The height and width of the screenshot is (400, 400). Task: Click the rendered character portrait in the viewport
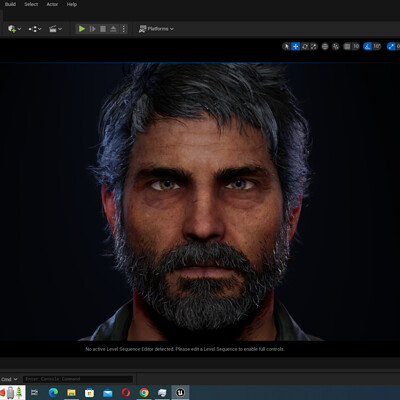click(200, 202)
